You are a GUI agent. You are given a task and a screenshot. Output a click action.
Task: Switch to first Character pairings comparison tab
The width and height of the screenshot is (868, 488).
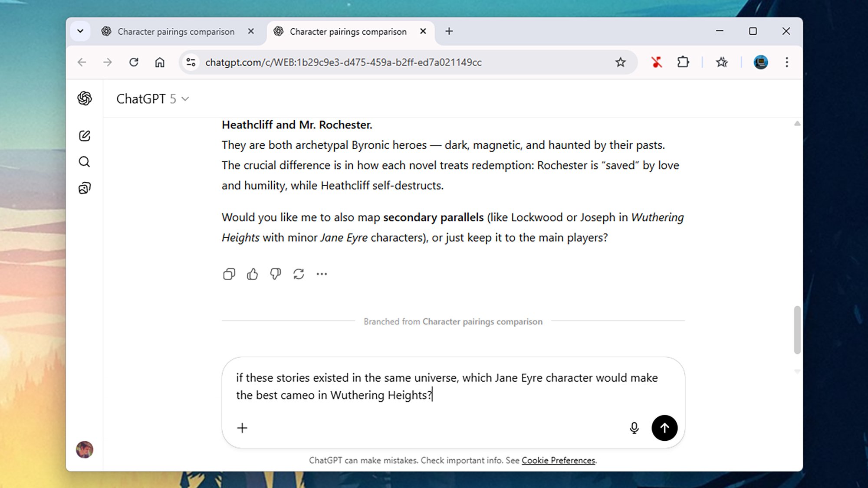(x=176, y=32)
